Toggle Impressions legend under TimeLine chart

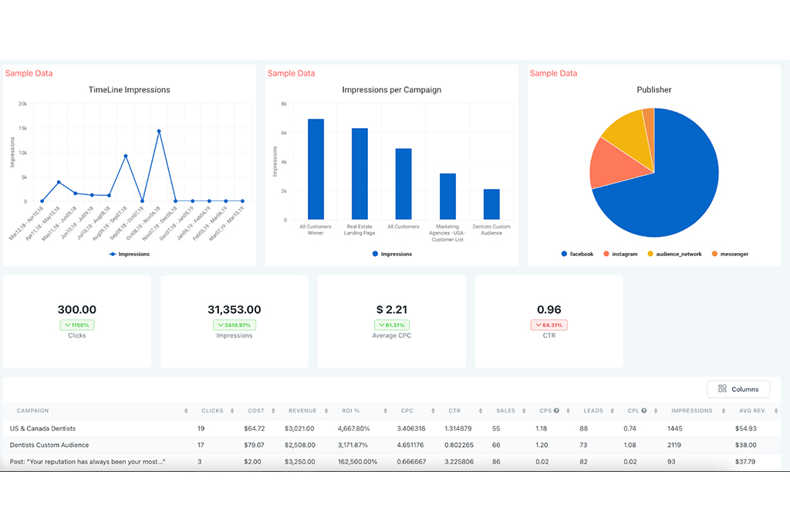tap(130, 254)
